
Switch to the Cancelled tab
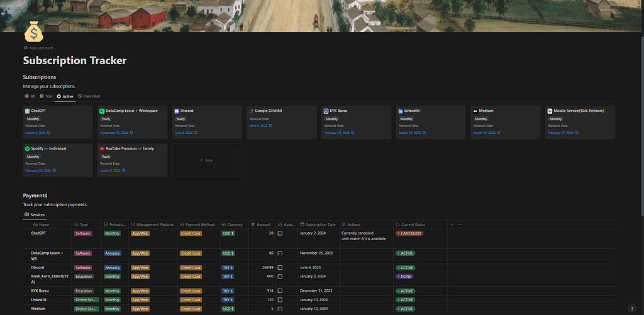click(89, 96)
